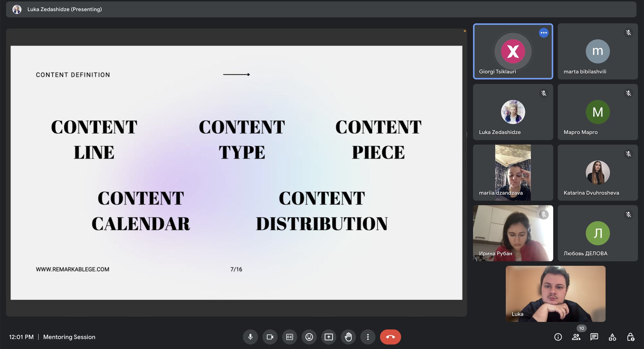Screen dimensions: 644x349
Task: Open options on Giorgi Tsiklauri tile
Action: [544, 33]
